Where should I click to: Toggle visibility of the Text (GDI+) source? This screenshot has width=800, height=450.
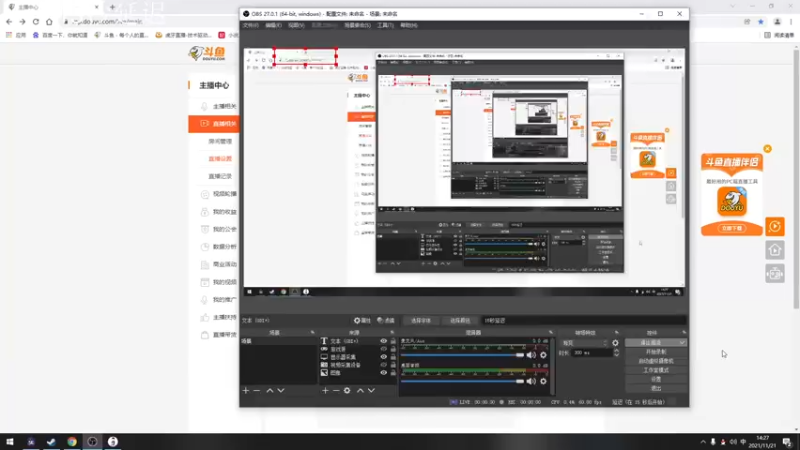[x=383, y=341]
